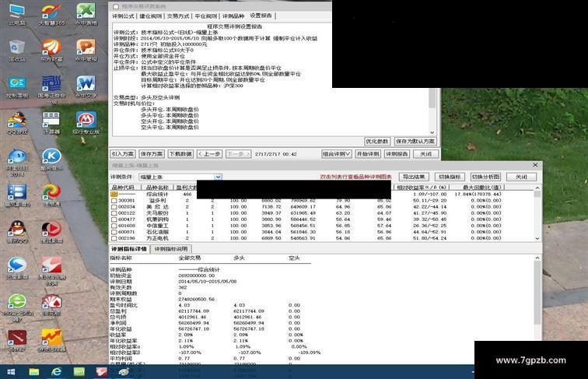
Task: Open File Explorer from the taskbar
Action: pos(33,371)
